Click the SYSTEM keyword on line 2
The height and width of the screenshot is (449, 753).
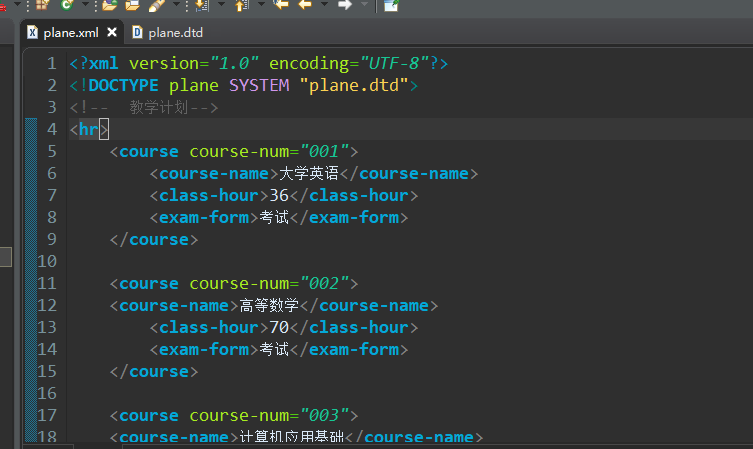pos(259,85)
